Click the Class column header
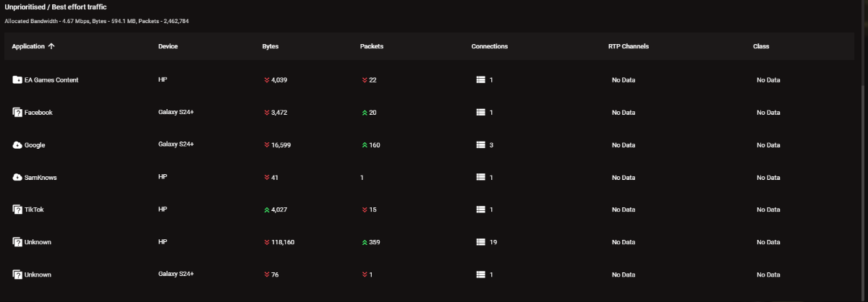This screenshot has height=302, width=868. click(x=760, y=46)
